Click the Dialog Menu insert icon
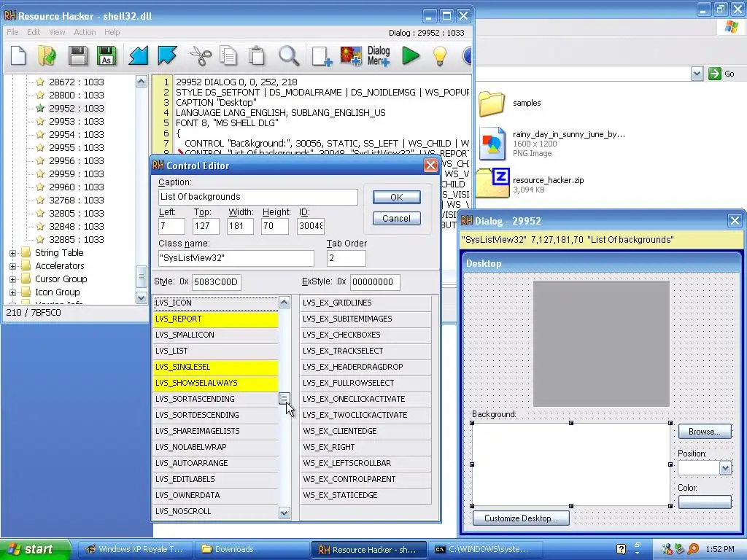Viewport: 747px width, 560px height. coord(379,55)
